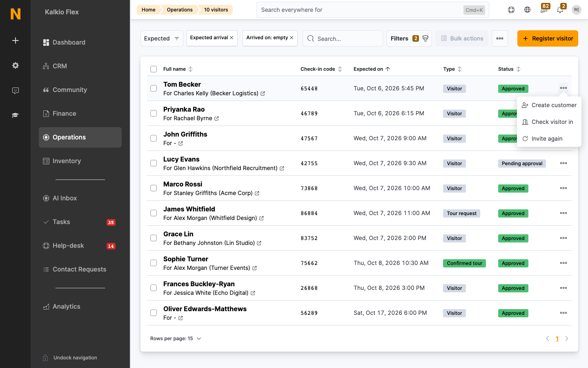Open the plus add icon in left rail

(x=16, y=40)
